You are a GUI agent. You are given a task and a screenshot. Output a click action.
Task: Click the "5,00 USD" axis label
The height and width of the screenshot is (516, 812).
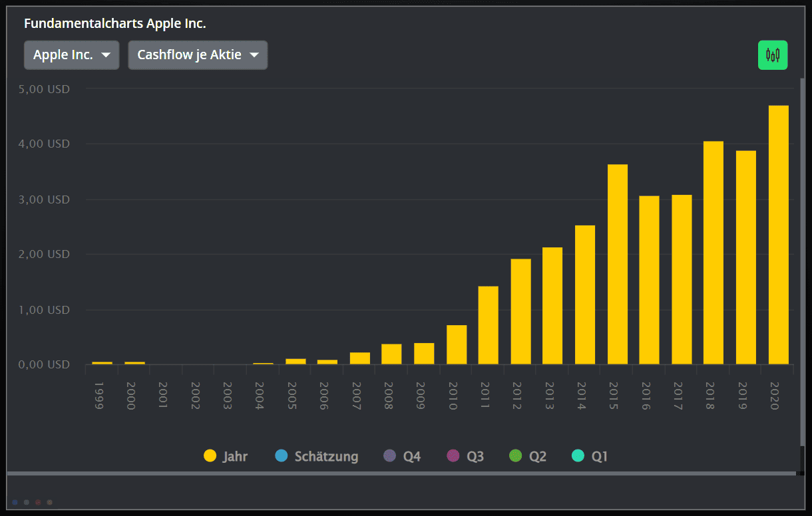(x=45, y=88)
